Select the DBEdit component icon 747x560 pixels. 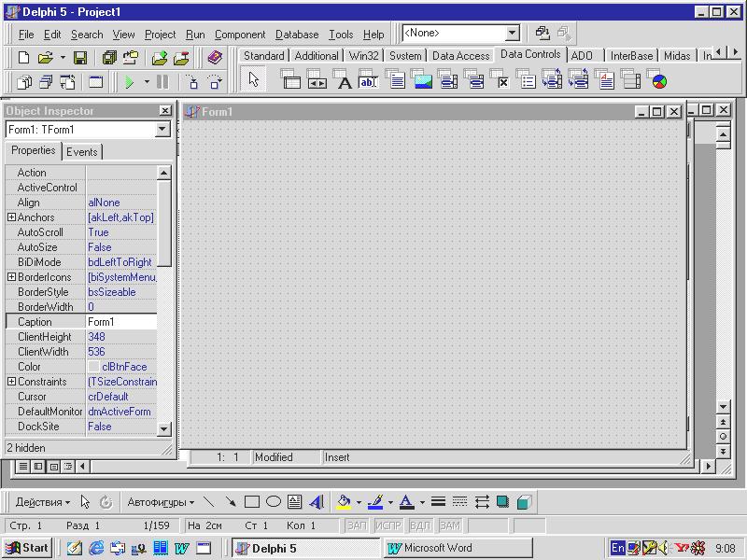click(x=368, y=79)
